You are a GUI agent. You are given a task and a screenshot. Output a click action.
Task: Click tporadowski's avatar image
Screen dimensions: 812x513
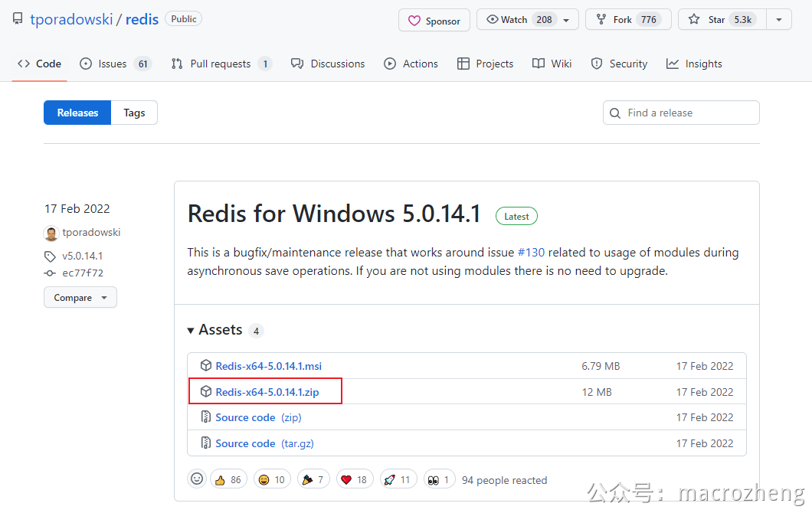click(x=51, y=233)
